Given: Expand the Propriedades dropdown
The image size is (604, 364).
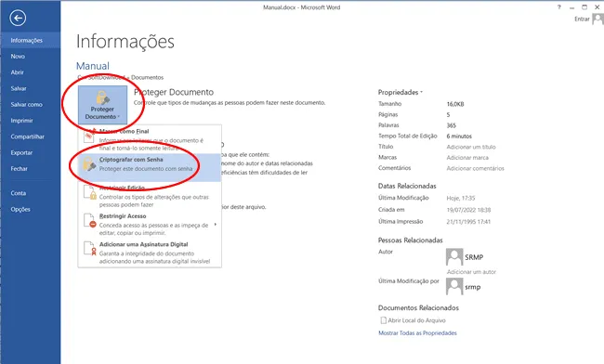Looking at the screenshot, I should click(400, 92).
